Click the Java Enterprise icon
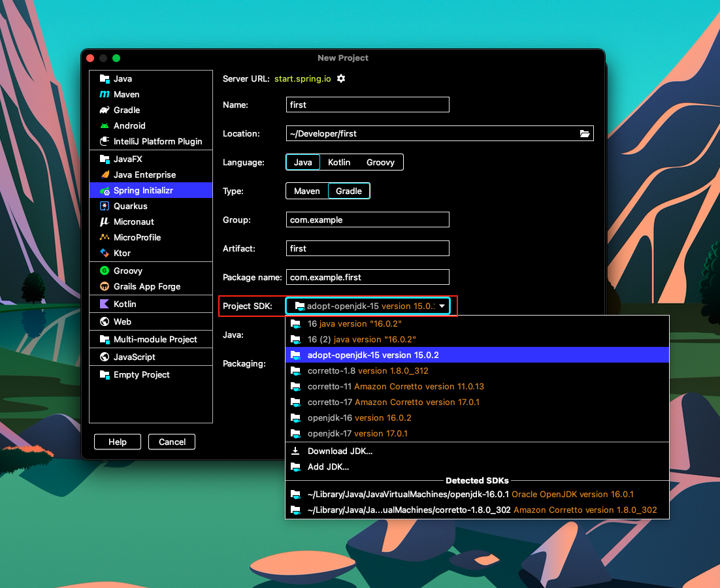Screen dimensions: 720x588 point(105,174)
